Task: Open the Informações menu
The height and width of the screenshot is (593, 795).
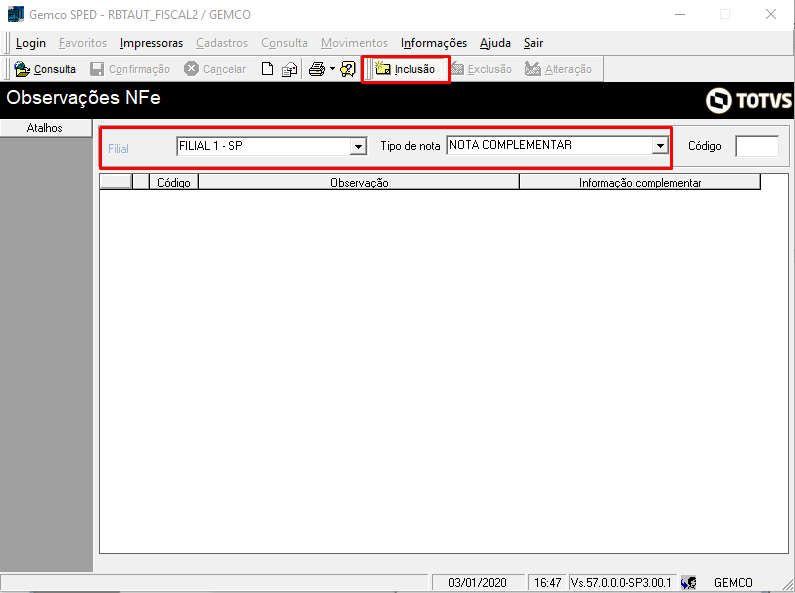Action: [x=433, y=43]
